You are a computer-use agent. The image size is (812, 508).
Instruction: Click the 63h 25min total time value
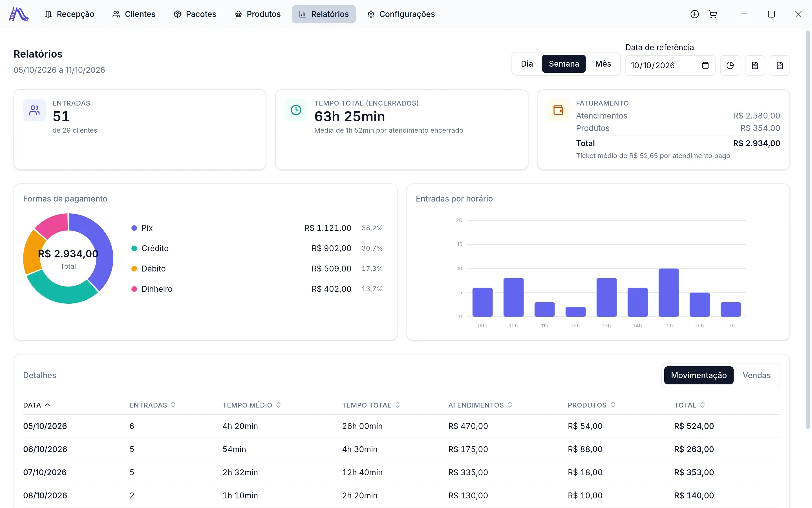click(x=350, y=117)
